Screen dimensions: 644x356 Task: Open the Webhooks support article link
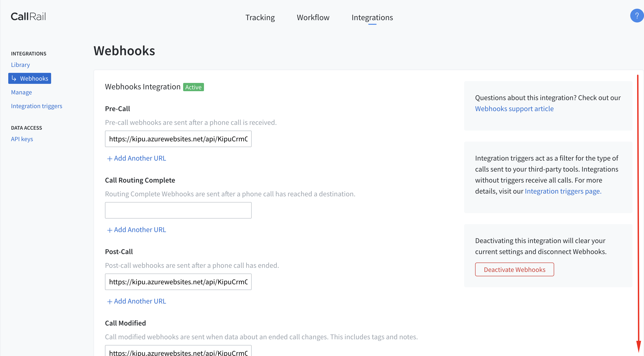(514, 109)
